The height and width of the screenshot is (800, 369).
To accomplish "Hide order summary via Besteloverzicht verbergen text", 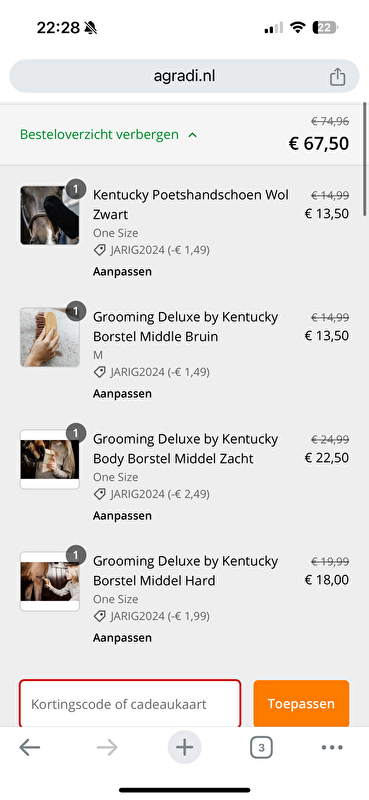I will pyautogui.click(x=99, y=135).
